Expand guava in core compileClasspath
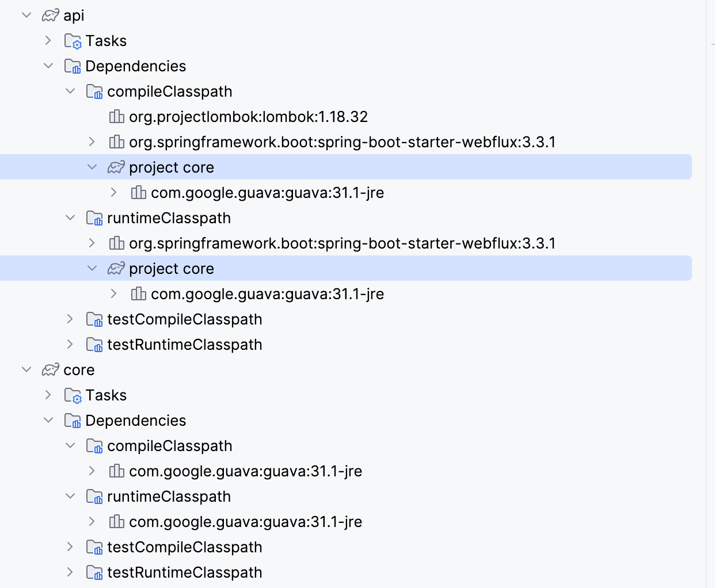The image size is (715, 588). coord(92,471)
